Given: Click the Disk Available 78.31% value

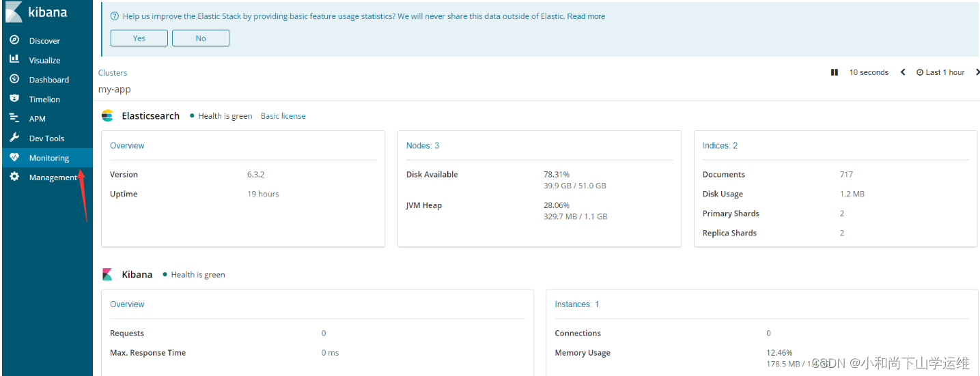Looking at the screenshot, I should [557, 175].
